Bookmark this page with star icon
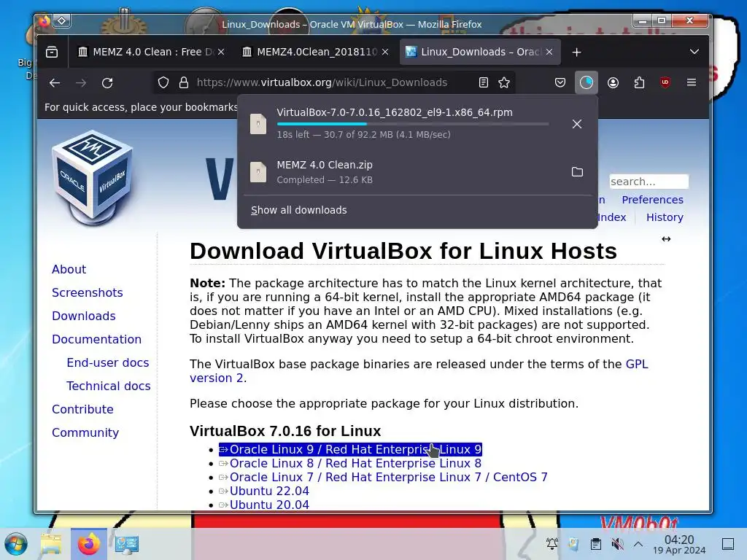This screenshot has width=747, height=560. (x=504, y=83)
